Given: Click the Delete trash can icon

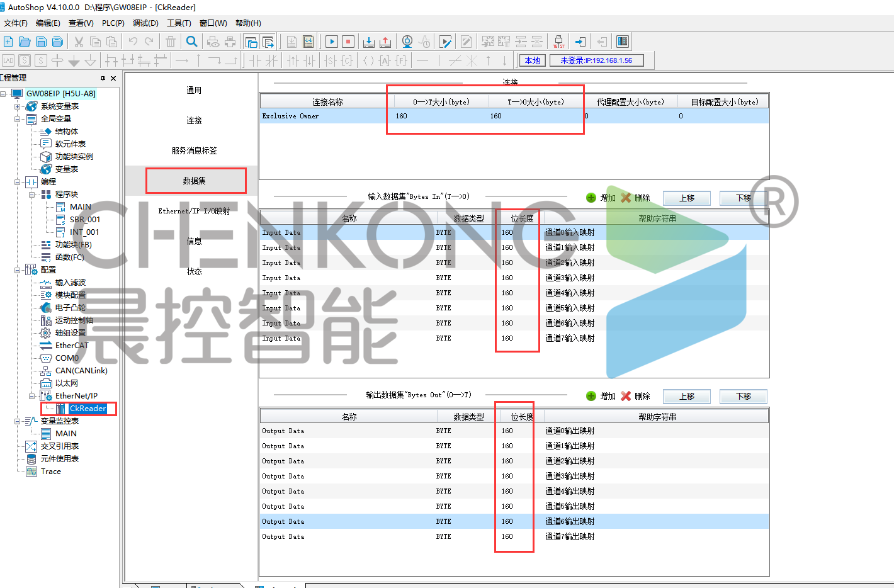Looking at the screenshot, I should pos(171,42).
